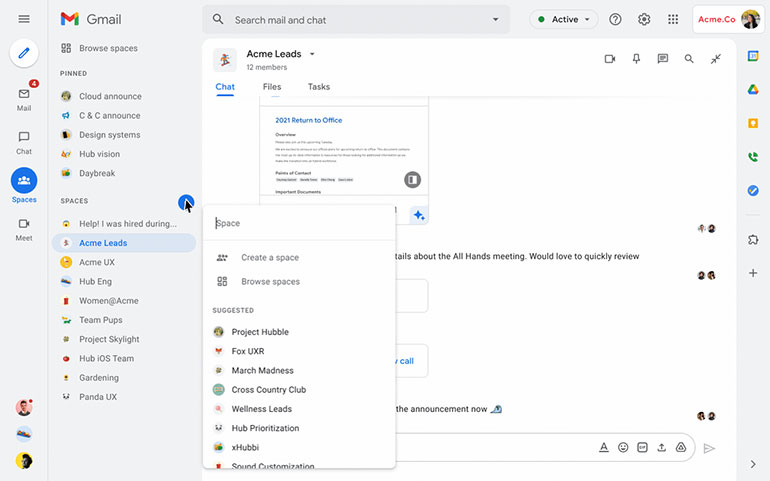Open Mail from the left rail

pyautogui.click(x=24, y=99)
